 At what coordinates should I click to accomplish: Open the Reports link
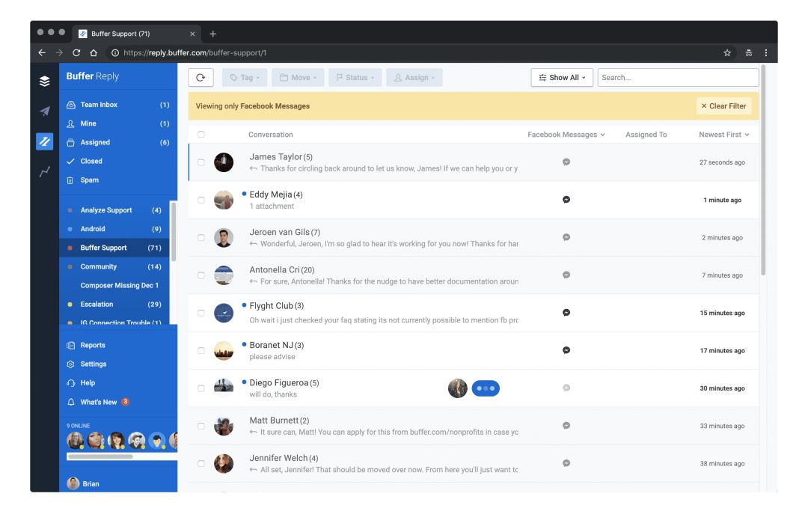click(93, 346)
